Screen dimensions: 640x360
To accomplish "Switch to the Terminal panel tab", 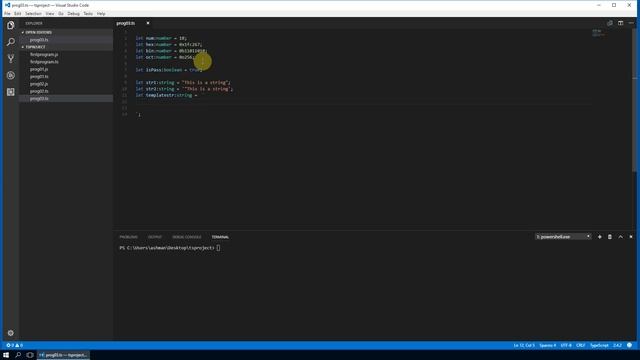I will pos(220,237).
